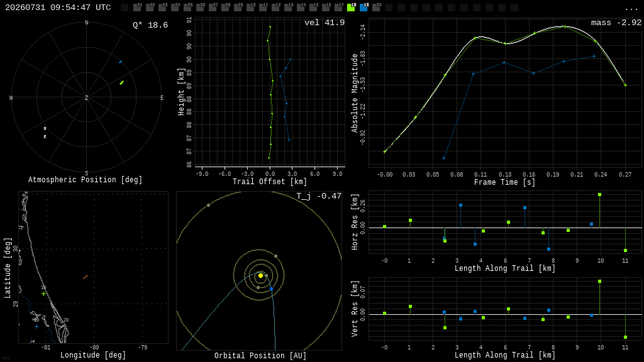Click the Q* 18.6 quality label

150,25
